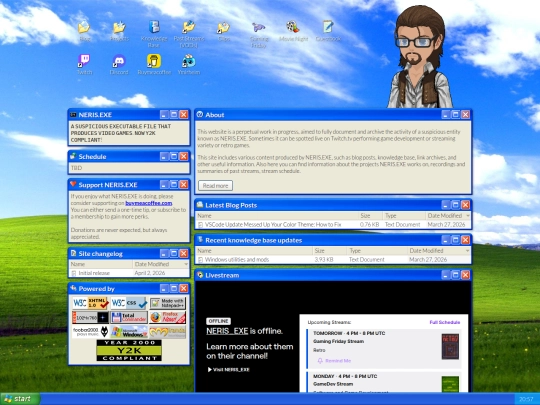The height and width of the screenshot is (405, 540).
Task: Open the Ynisheim desktop shortcut
Action: (x=188, y=61)
